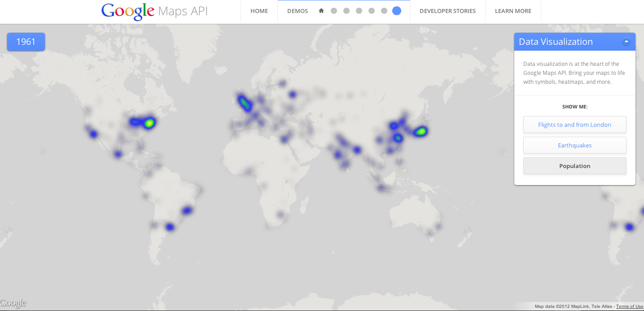Select the first demo dot
This screenshot has width=644, height=311.
[x=334, y=11]
